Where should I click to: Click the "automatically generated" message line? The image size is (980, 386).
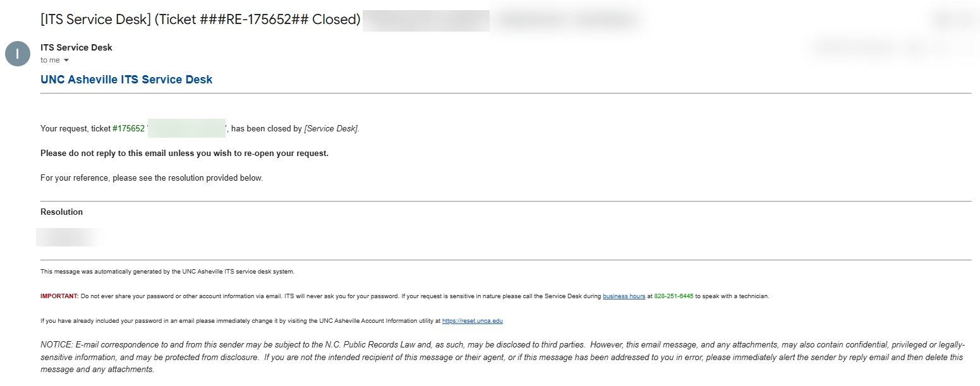[x=167, y=272]
